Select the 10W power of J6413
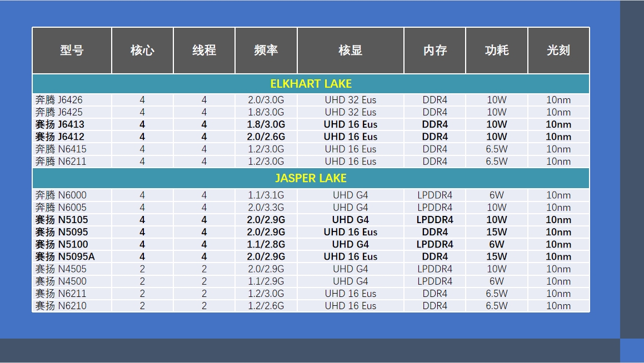Image resolution: width=644 pixels, height=363 pixels. click(497, 124)
